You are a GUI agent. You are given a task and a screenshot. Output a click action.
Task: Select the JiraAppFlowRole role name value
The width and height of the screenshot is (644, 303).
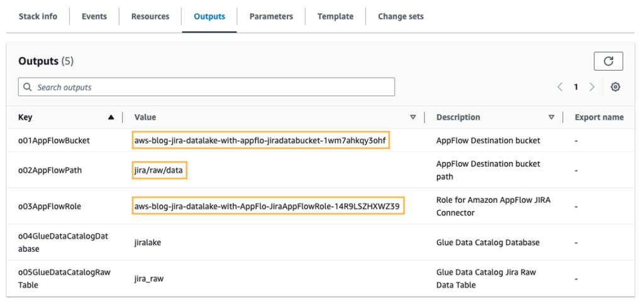(267, 206)
